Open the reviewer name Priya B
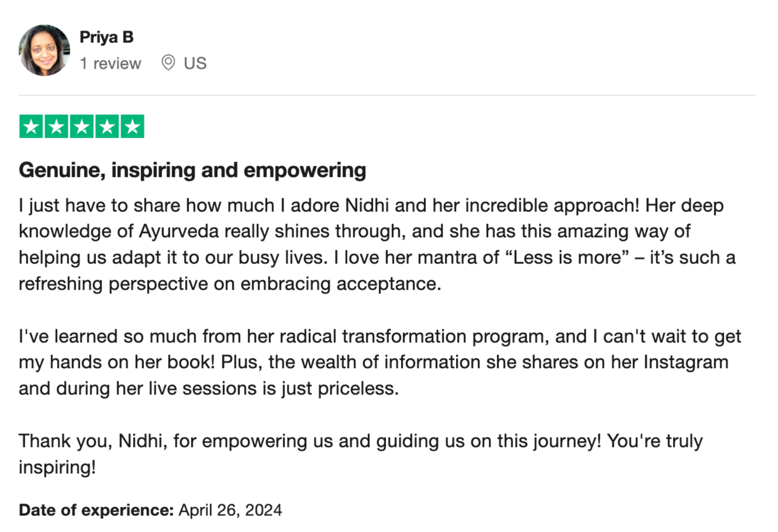Viewport: 778px width, 532px height. (106, 37)
